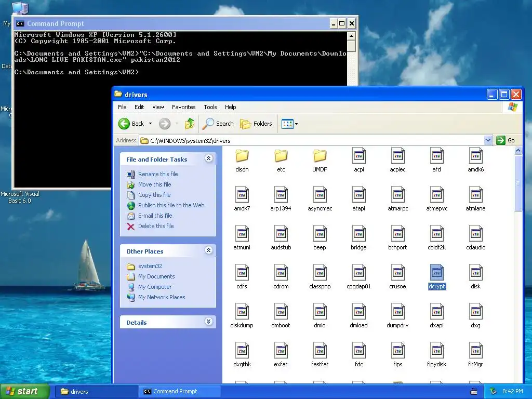The width and height of the screenshot is (532, 399).
Task: Click Command Prompt scroll up arrow
Action: [x=352, y=36]
